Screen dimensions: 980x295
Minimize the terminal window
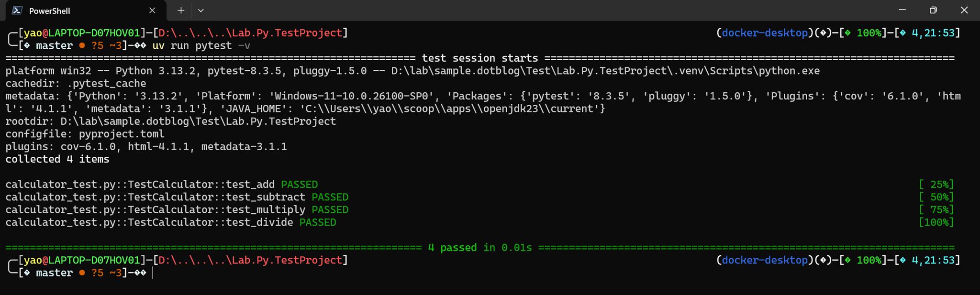click(902, 10)
